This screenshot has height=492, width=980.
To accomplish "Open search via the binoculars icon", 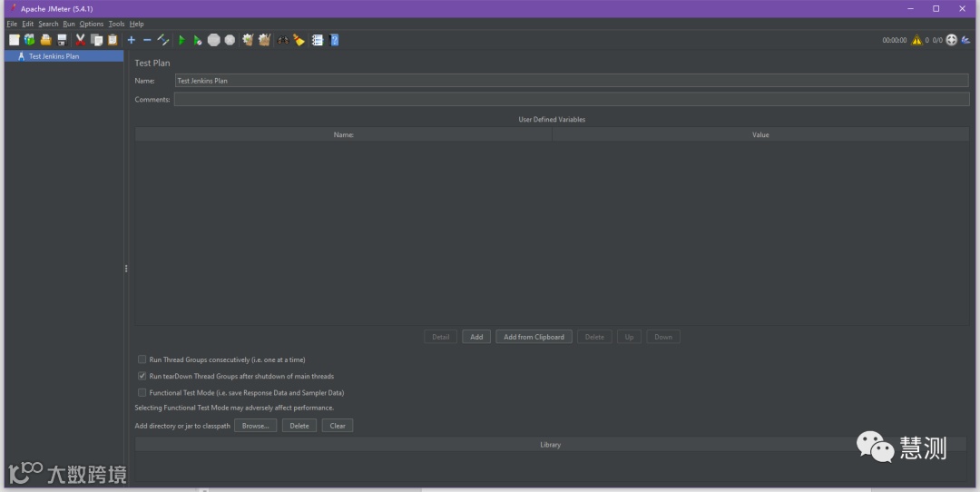I will click(x=282, y=40).
